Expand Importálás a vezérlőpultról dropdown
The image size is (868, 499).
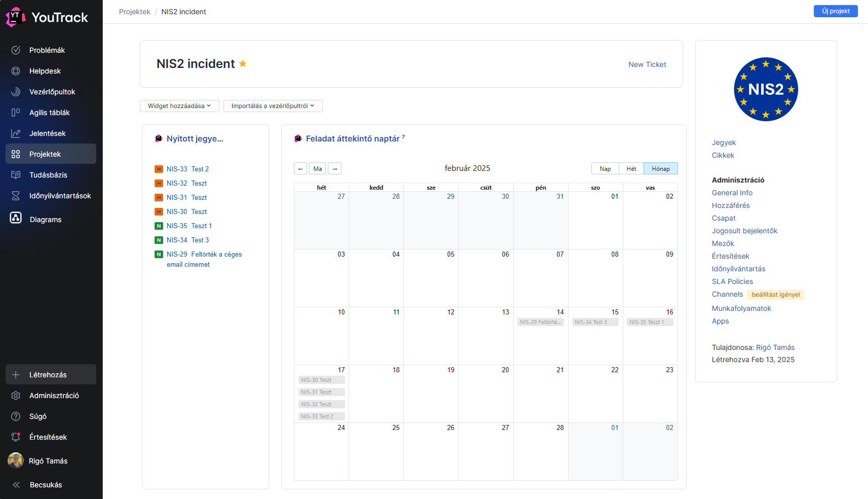click(x=273, y=106)
